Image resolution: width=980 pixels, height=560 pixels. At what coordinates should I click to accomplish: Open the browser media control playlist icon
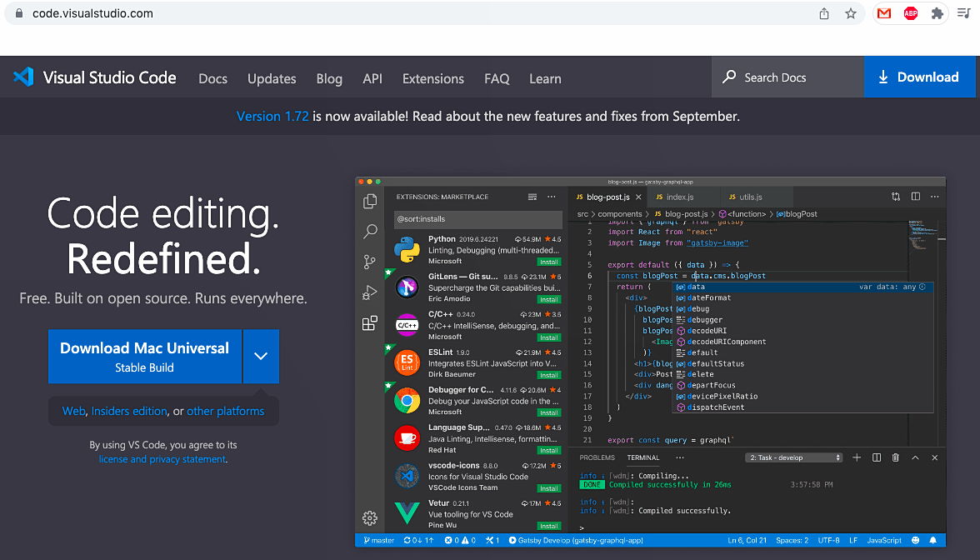(962, 13)
